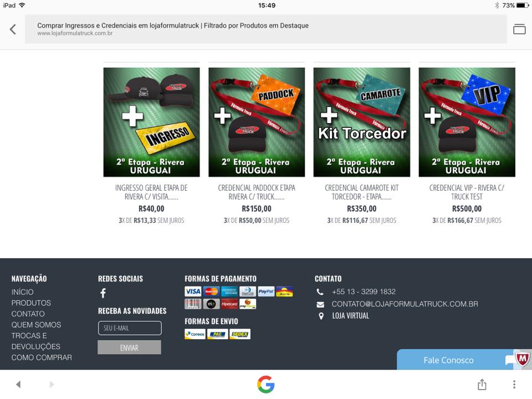Click the Sedex shipping icon
This screenshot has width=532, height=399.
[x=240, y=334]
